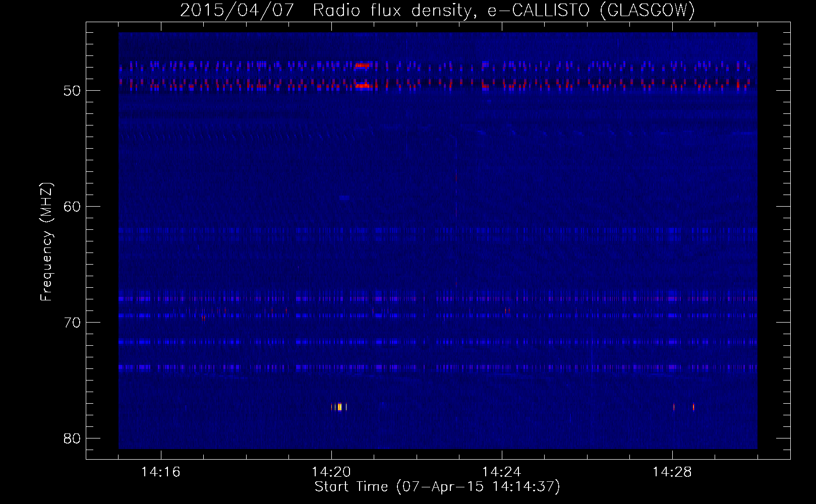Click the 'Frequency (MHZ)' axis label

point(46,242)
